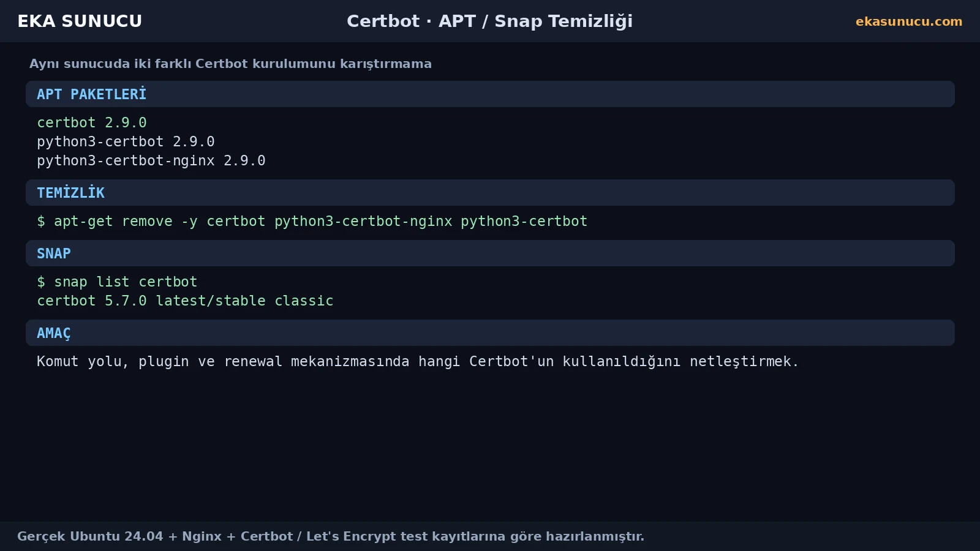Click the Certbot APT / Snap Temizliği heading
Image resolution: width=980 pixels, height=551 pixels.
pos(489,21)
